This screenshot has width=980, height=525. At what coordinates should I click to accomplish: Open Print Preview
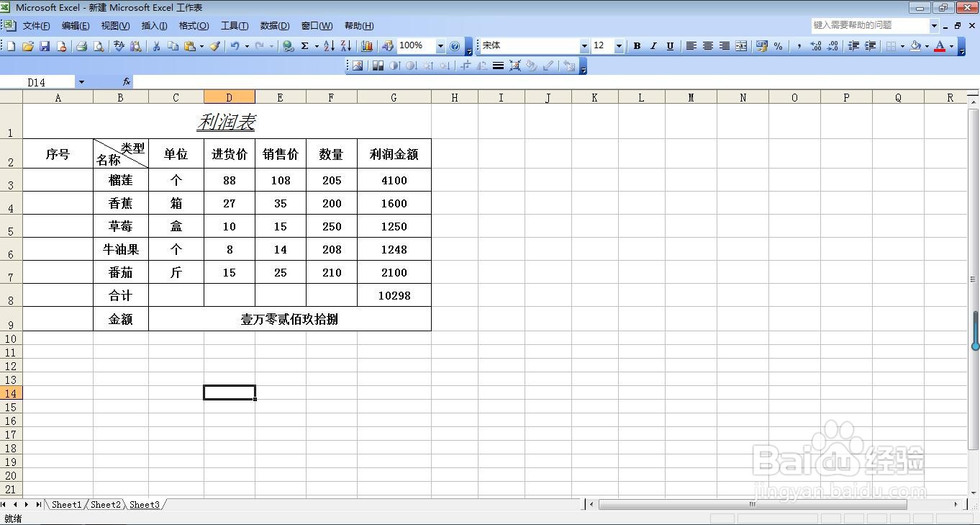point(98,45)
